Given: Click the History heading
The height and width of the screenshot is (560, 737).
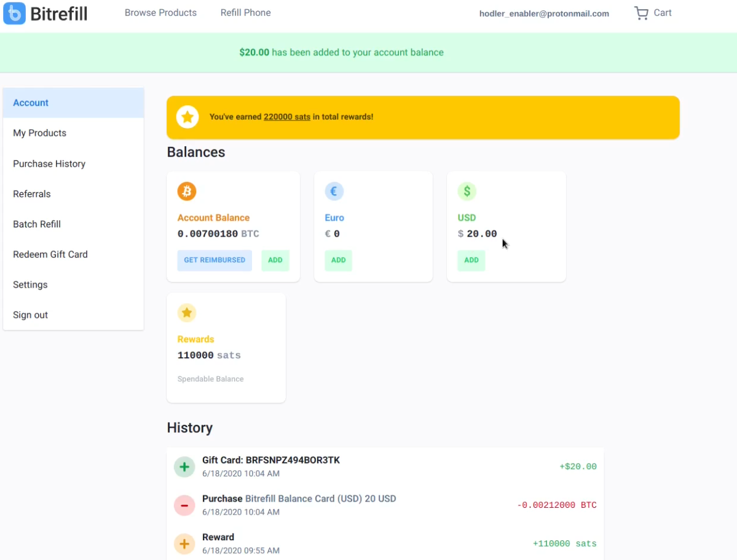Looking at the screenshot, I should click(190, 428).
